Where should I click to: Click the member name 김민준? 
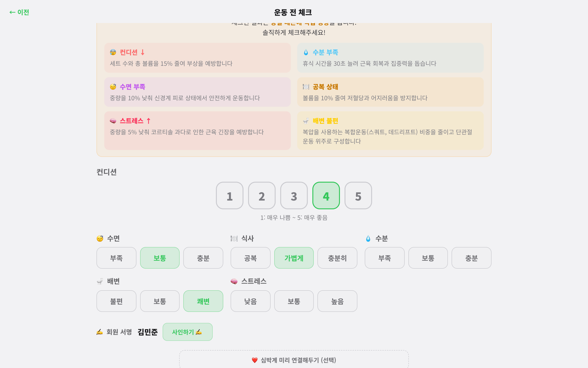click(147, 332)
